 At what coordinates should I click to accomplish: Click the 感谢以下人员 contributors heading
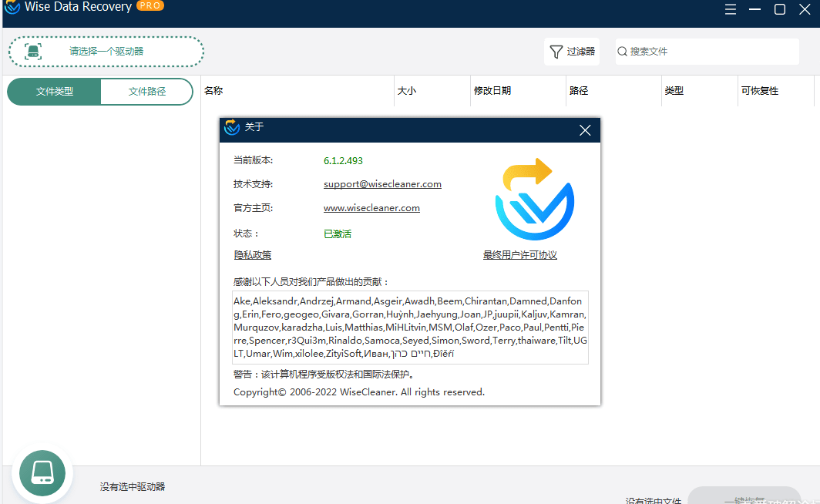(311, 282)
